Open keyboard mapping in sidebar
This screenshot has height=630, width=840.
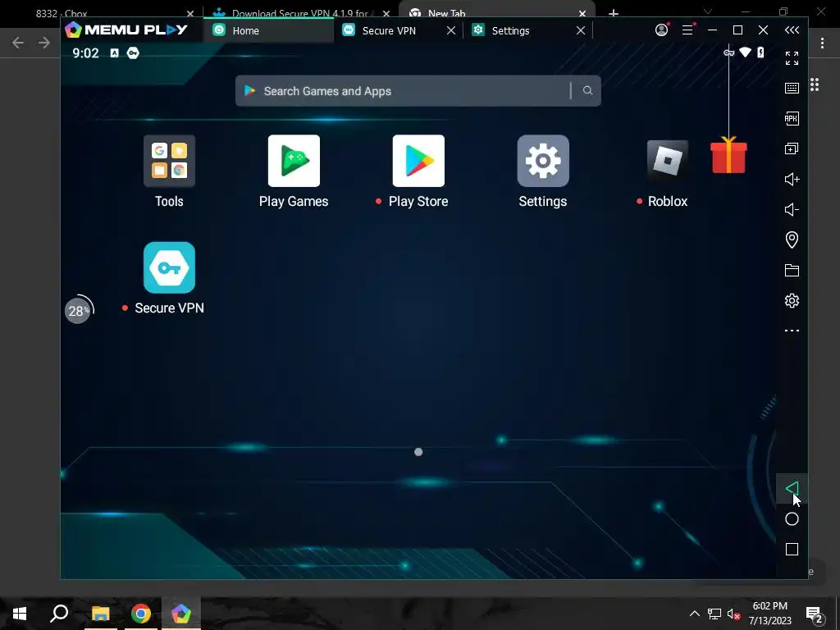tap(792, 89)
